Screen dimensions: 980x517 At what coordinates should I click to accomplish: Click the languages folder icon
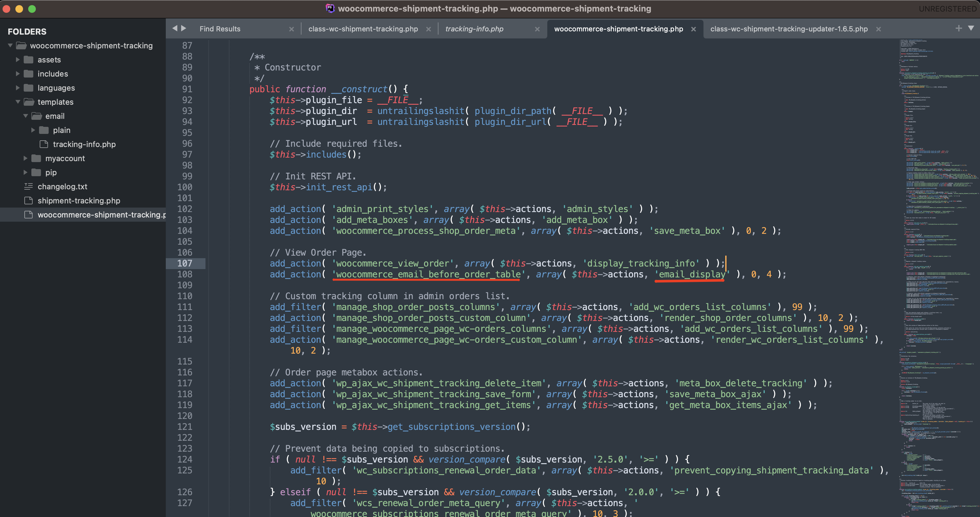click(28, 88)
